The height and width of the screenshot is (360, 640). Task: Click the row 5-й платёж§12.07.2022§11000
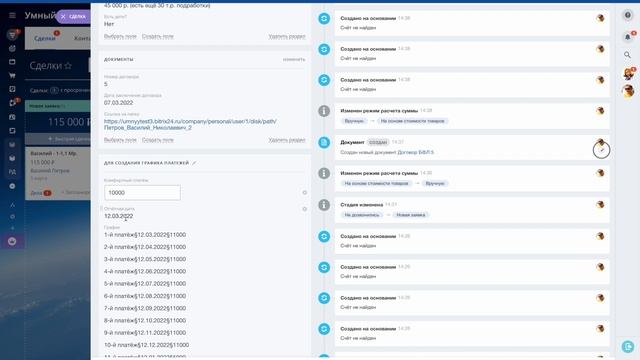[145, 284]
